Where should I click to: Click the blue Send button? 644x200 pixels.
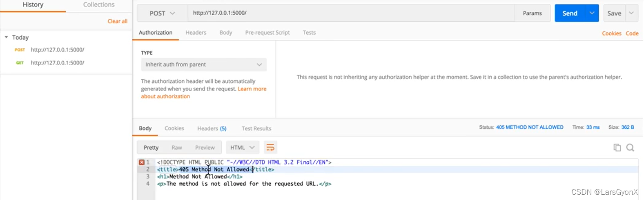coord(570,13)
